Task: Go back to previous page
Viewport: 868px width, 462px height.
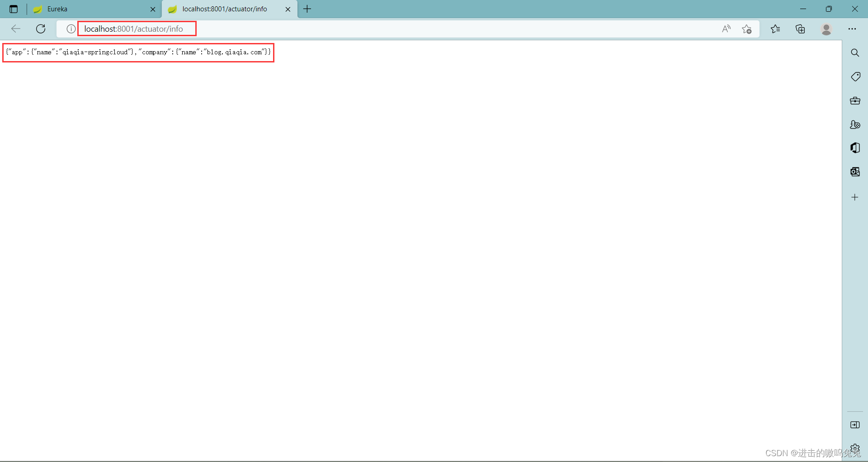Action: (16, 29)
